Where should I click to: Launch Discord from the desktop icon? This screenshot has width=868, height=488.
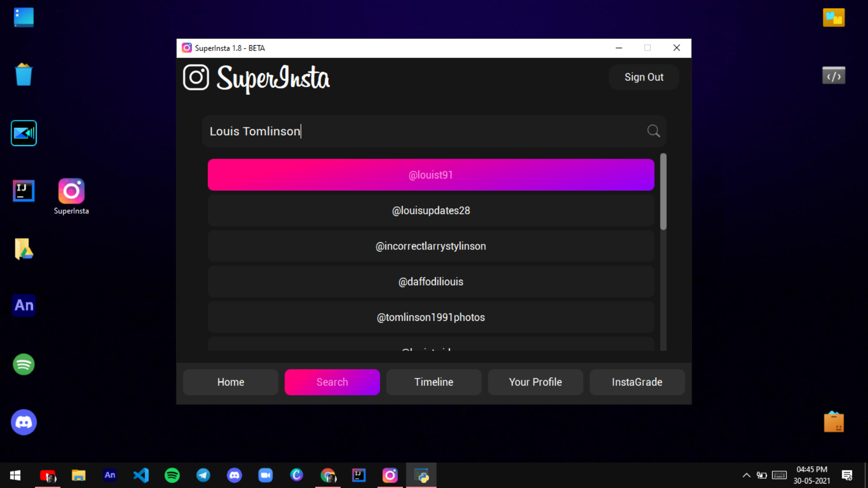click(24, 422)
